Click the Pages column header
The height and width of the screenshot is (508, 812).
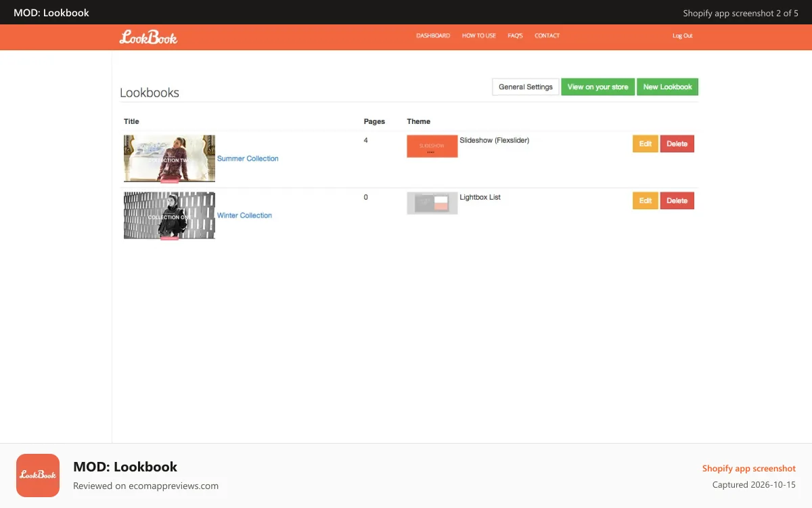pyautogui.click(x=374, y=121)
